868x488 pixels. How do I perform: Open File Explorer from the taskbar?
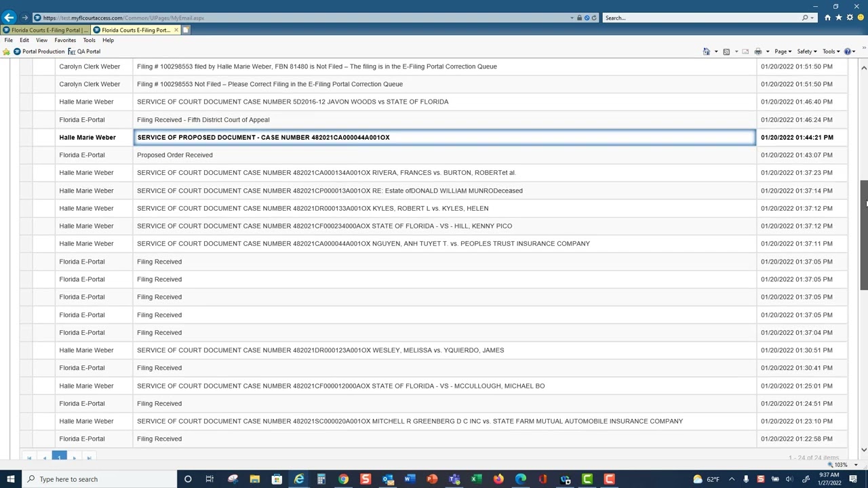click(254, 479)
